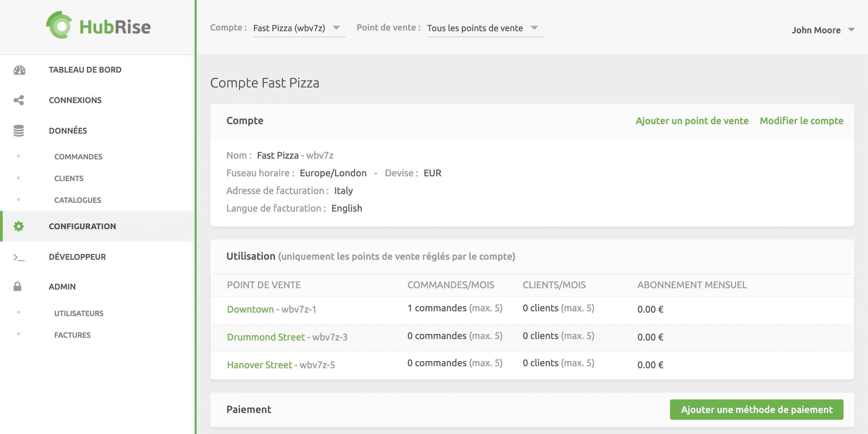
Task: Click the Configuration gear icon
Action: [19, 226]
